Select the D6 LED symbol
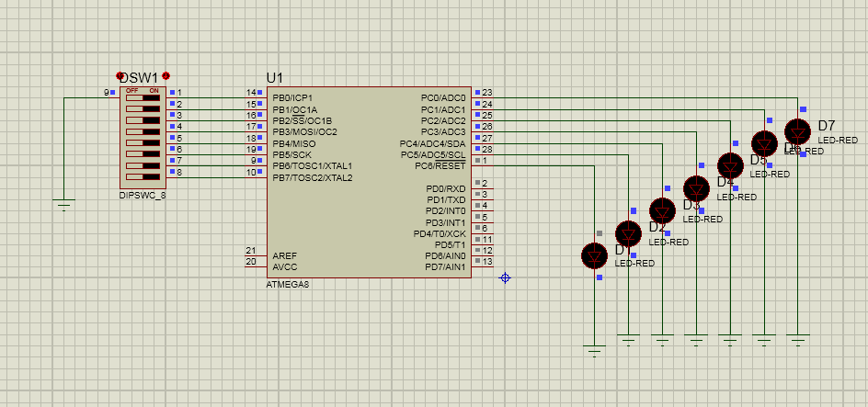The height and width of the screenshot is (407, 868). (764, 143)
